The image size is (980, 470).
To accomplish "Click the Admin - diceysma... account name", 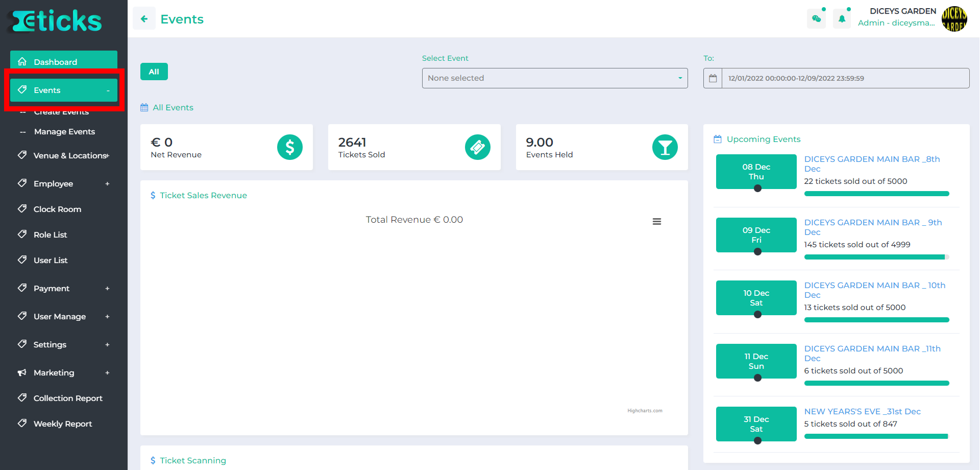I will click(x=896, y=23).
